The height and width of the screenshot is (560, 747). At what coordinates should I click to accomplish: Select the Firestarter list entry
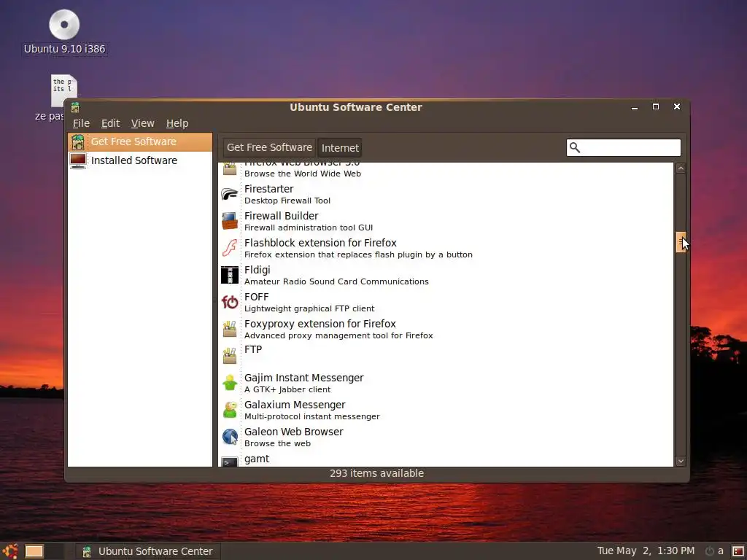[x=446, y=194]
